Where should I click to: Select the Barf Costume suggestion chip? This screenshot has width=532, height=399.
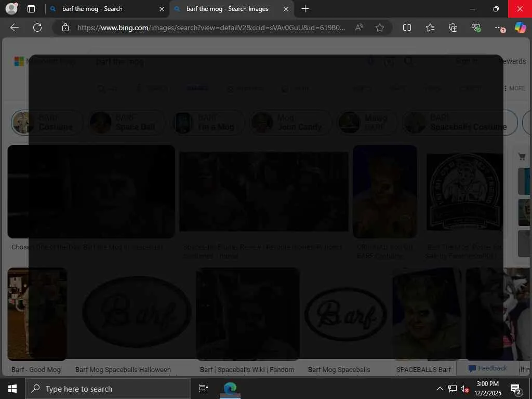point(47,123)
